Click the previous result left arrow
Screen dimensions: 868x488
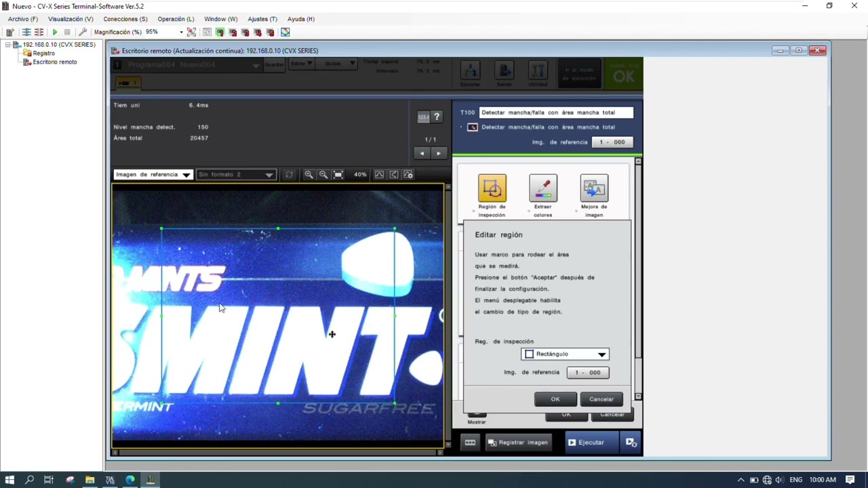pos(422,153)
